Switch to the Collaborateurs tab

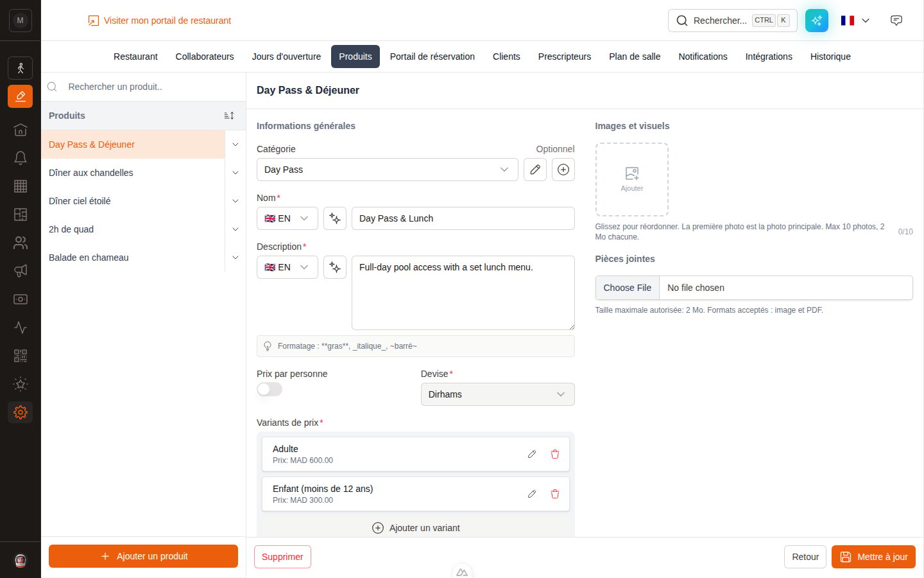pos(205,57)
